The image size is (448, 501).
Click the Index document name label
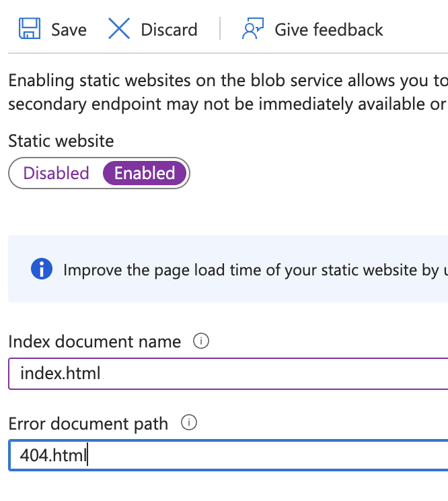click(94, 341)
